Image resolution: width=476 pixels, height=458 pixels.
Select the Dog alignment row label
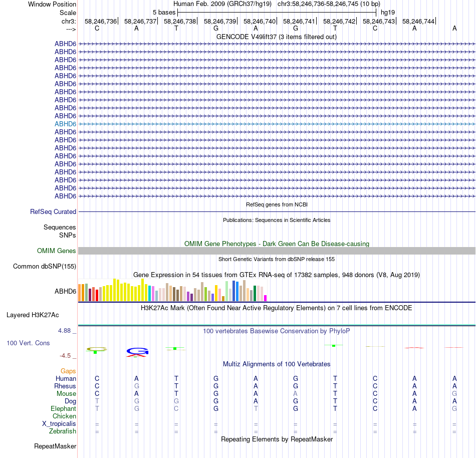(70, 401)
